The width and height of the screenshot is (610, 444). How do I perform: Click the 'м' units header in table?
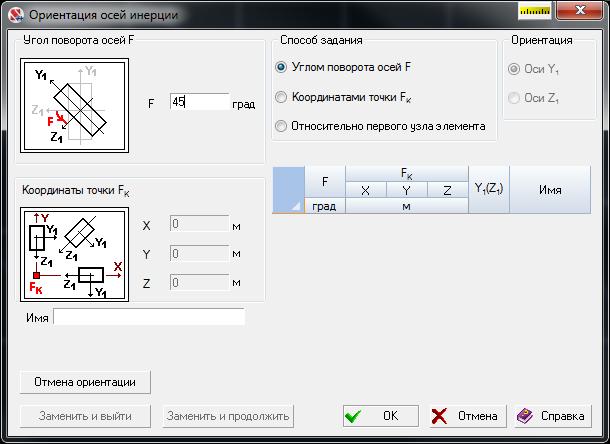(x=407, y=206)
